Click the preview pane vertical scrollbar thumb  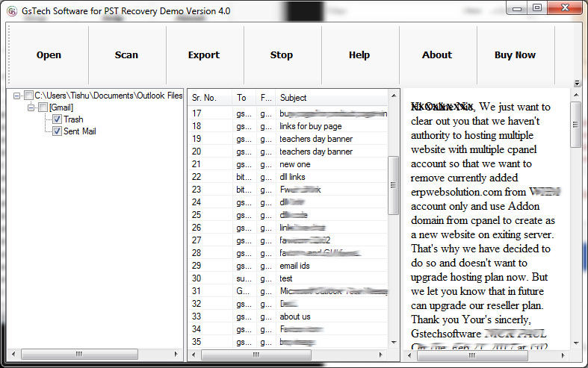point(575,125)
